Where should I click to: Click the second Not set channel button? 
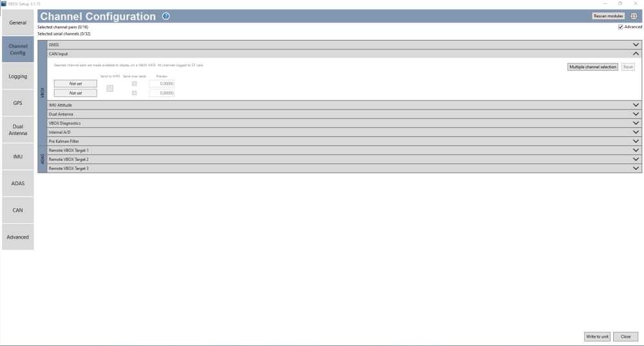75,93
